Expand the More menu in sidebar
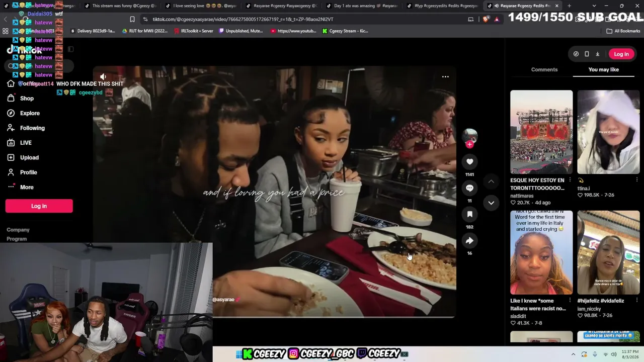 point(27,187)
